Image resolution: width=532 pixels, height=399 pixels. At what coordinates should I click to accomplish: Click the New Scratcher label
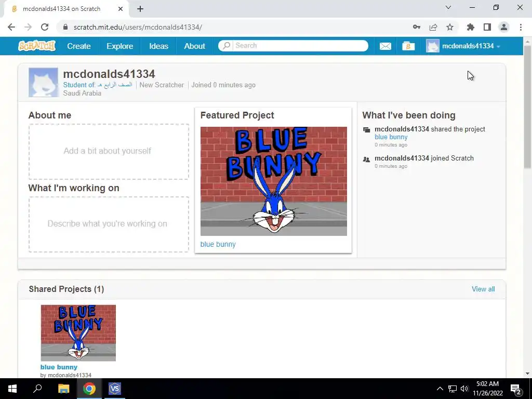(x=162, y=85)
